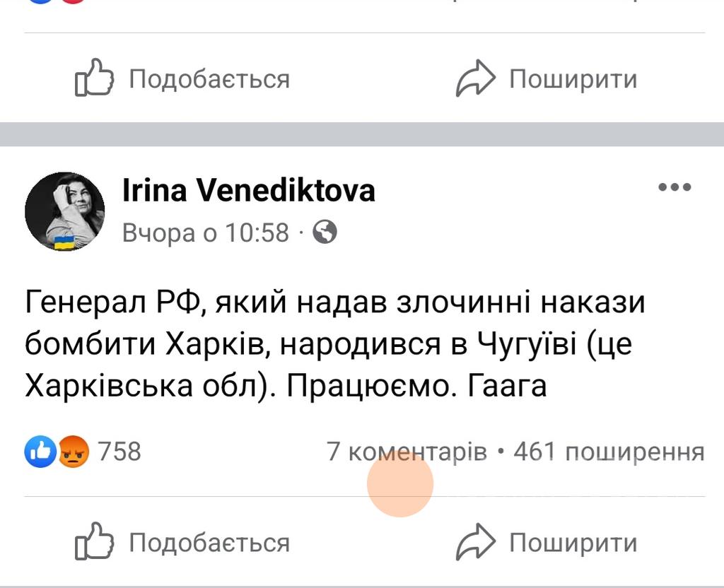This screenshot has height=588, width=724.
Task: View the 758 reactions count
Action: click(x=119, y=451)
